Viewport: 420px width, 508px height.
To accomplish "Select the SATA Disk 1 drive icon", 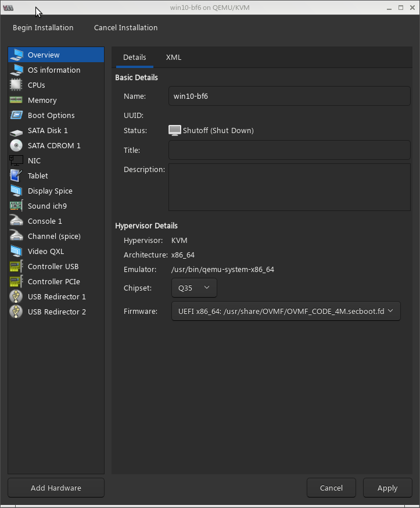I will (16, 132).
